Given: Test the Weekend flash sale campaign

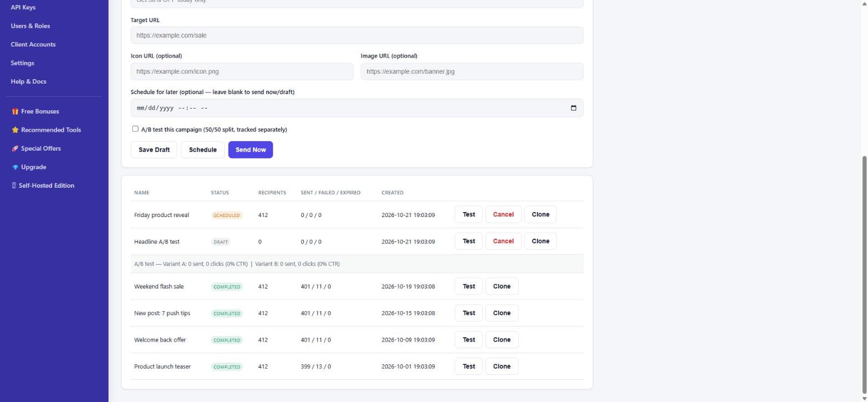Looking at the screenshot, I should [x=469, y=286].
